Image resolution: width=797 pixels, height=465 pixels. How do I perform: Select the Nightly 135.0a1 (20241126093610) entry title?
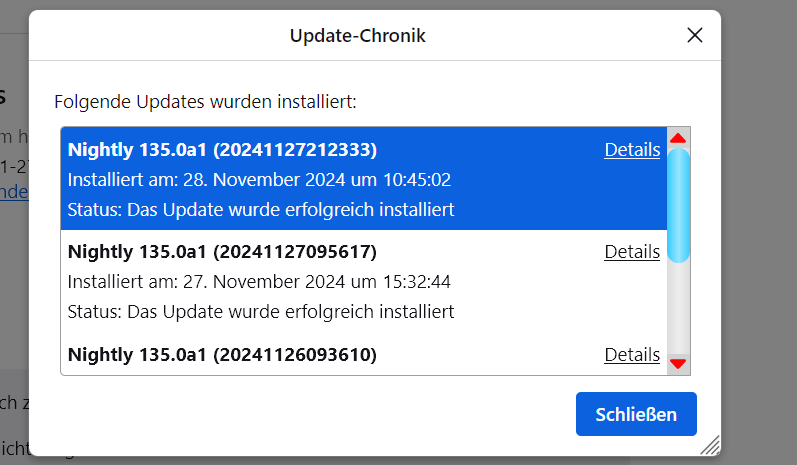coord(222,355)
